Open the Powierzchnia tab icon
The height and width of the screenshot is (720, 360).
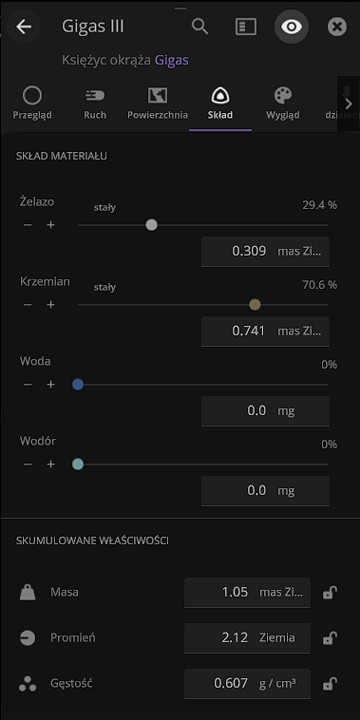[158, 96]
